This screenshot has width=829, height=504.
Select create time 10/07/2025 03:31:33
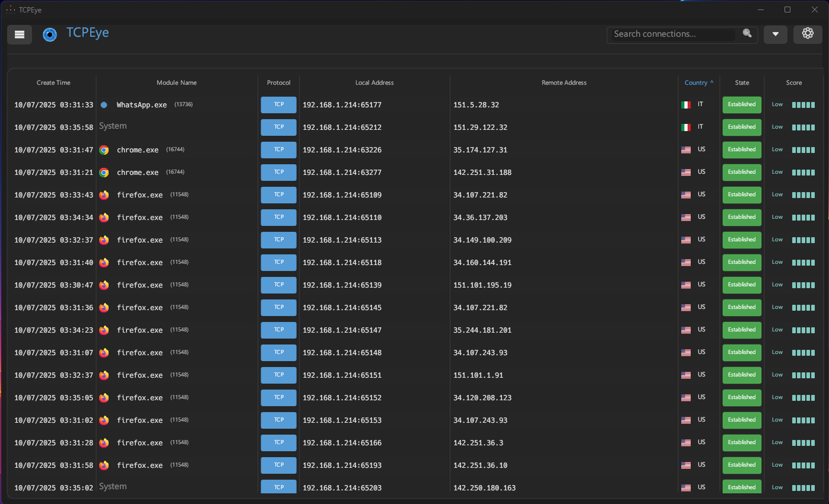click(x=54, y=105)
